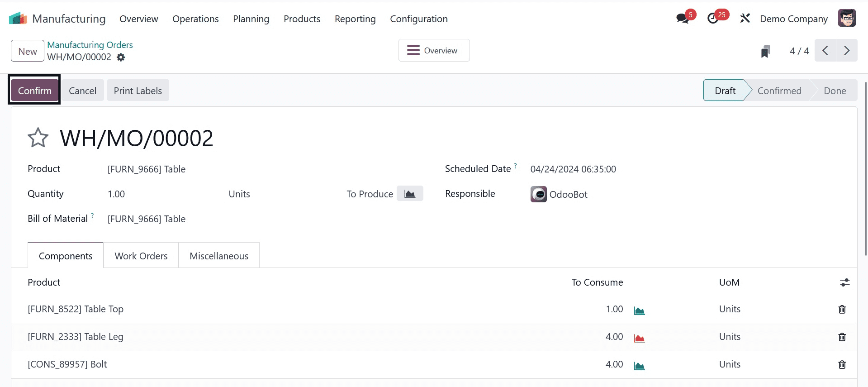Click the Table Top Units cell
This screenshot has height=387, width=868.
730,309
